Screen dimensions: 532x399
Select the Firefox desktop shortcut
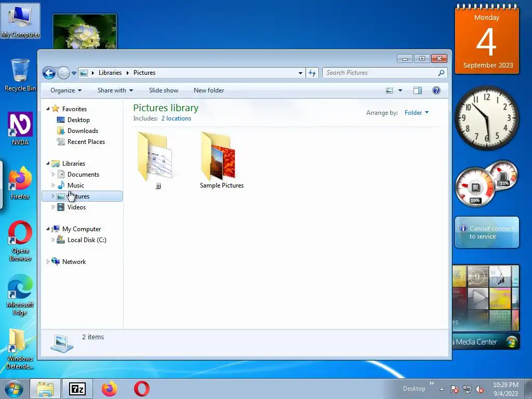20,183
